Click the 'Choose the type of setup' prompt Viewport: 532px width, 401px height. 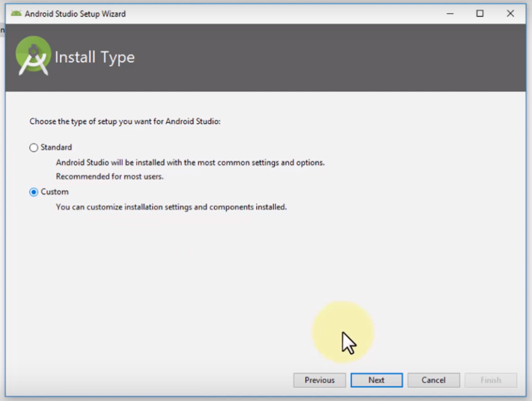[x=125, y=121]
